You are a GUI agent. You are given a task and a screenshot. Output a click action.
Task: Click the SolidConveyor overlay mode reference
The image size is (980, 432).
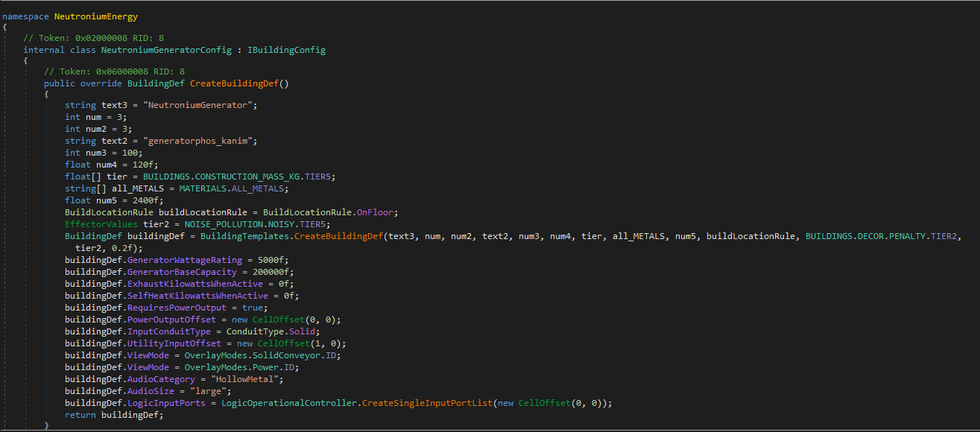[x=284, y=355]
